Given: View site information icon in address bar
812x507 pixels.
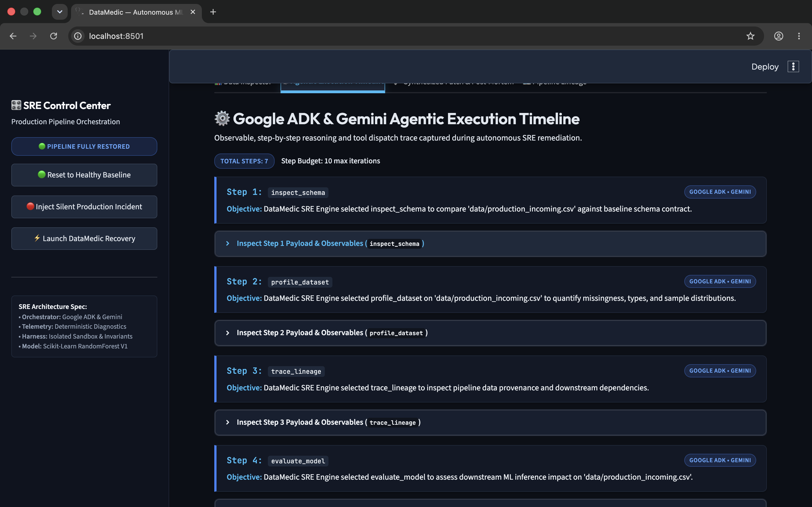Looking at the screenshot, I should 78,36.
